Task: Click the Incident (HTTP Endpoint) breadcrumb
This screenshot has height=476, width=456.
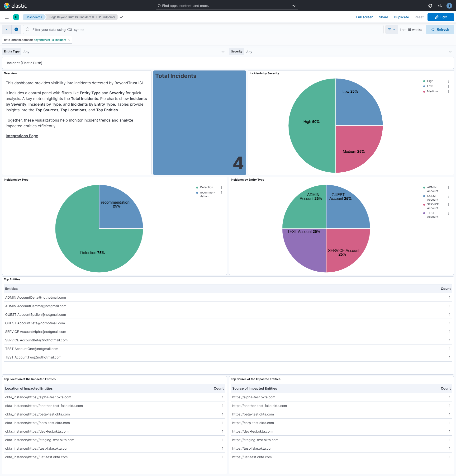Action: pyautogui.click(x=82, y=17)
